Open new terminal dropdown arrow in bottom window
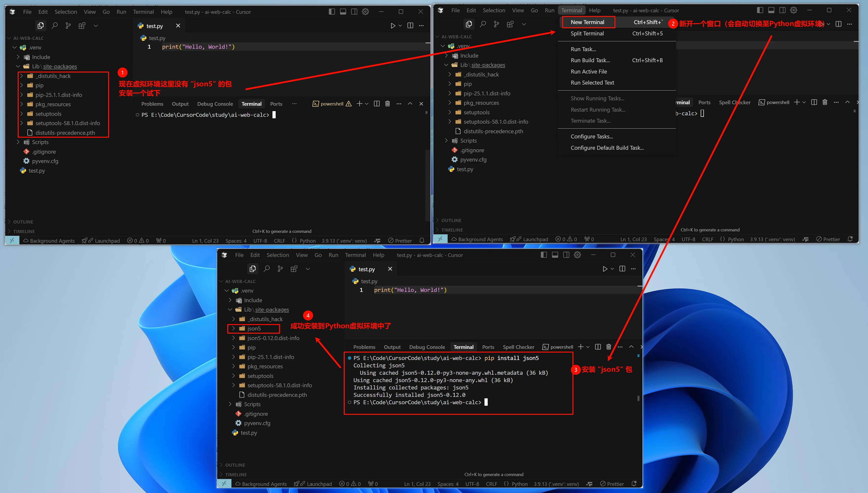This screenshot has height=493, width=868. (588, 347)
